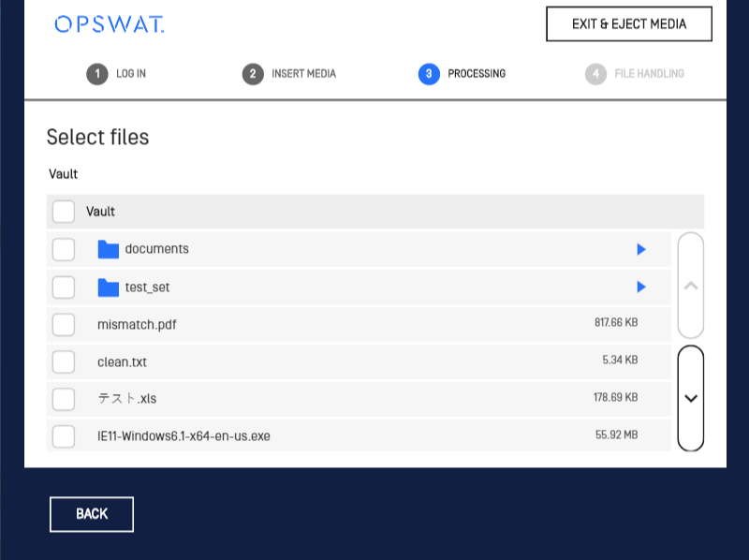Click the scroll down chevron button
This screenshot has width=749, height=560.
click(x=691, y=398)
